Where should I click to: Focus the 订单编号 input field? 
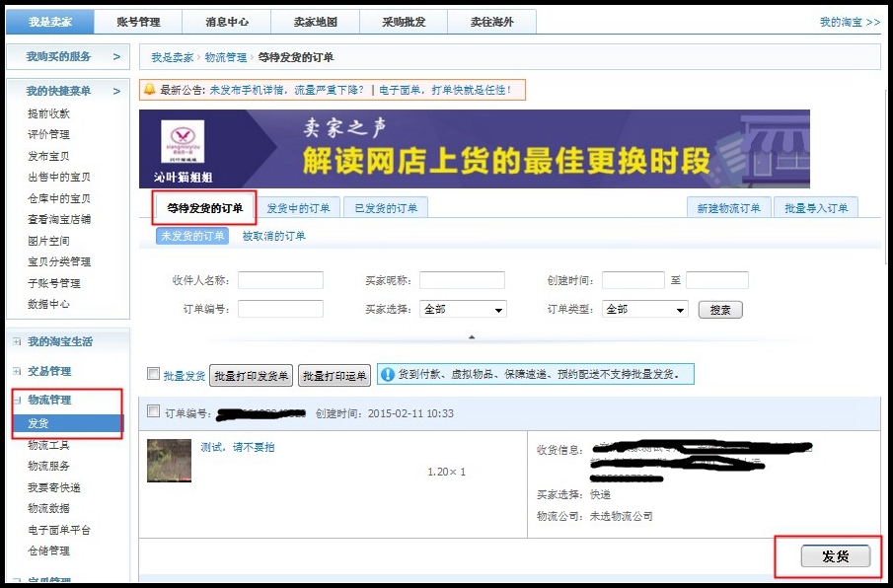(x=280, y=309)
